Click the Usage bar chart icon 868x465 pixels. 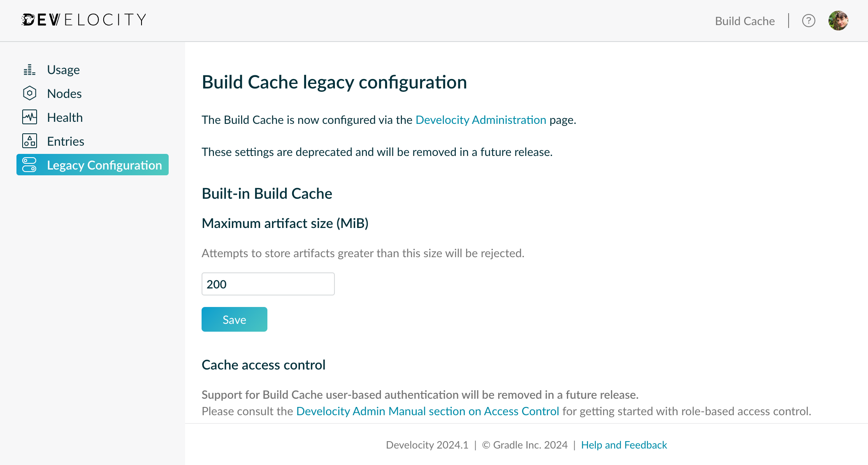click(30, 70)
